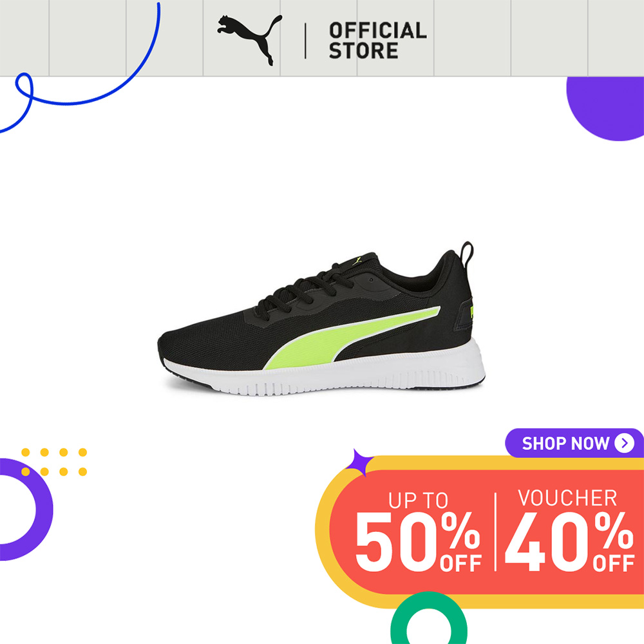The image size is (644, 644).
Task: Click the UP TO 50% OFF text
Action: pos(418,531)
